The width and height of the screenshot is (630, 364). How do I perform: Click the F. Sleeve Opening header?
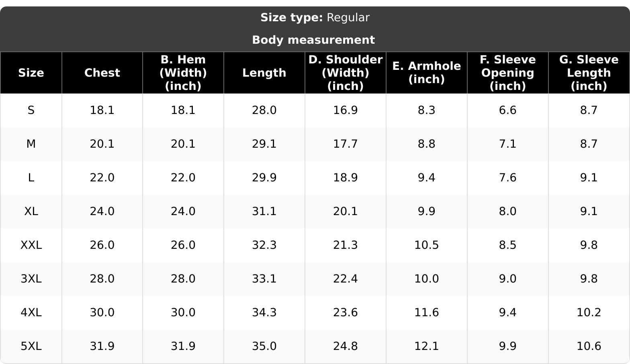pyautogui.click(x=508, y=73)
